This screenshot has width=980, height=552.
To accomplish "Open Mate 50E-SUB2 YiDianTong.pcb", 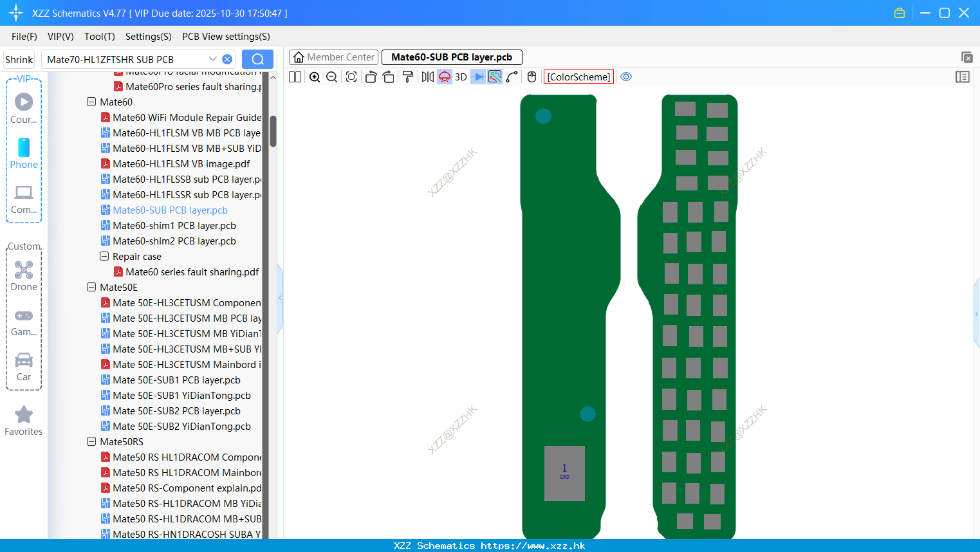I will 176,427.
